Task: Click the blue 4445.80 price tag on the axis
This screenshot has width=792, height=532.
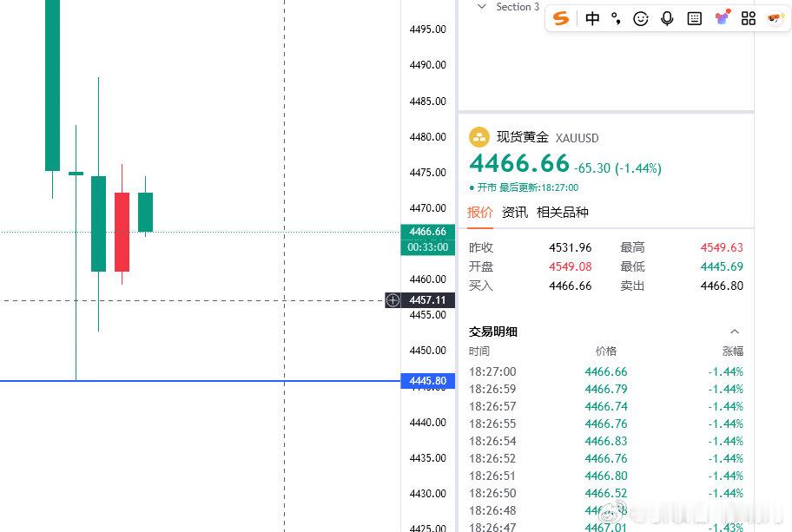Action: click(426, 380)
